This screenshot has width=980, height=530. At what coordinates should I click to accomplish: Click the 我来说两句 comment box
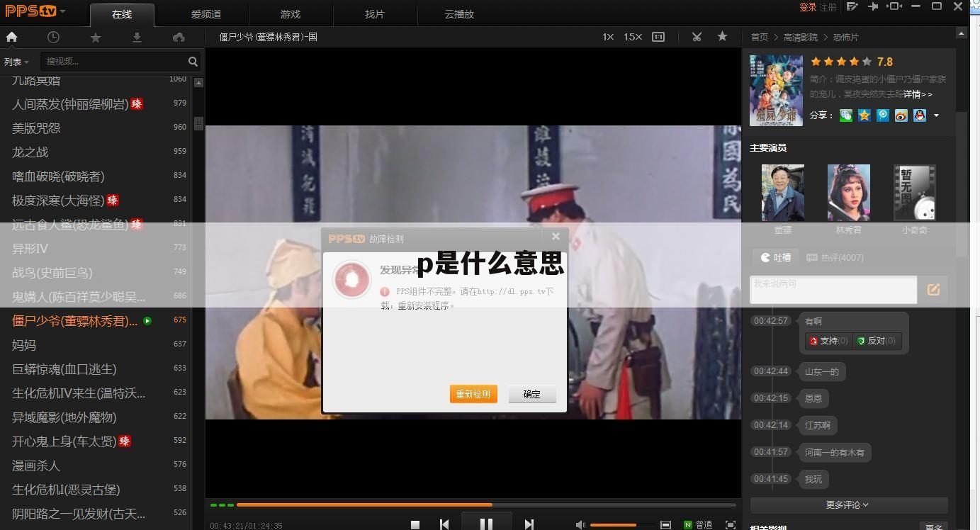[833, 289]
